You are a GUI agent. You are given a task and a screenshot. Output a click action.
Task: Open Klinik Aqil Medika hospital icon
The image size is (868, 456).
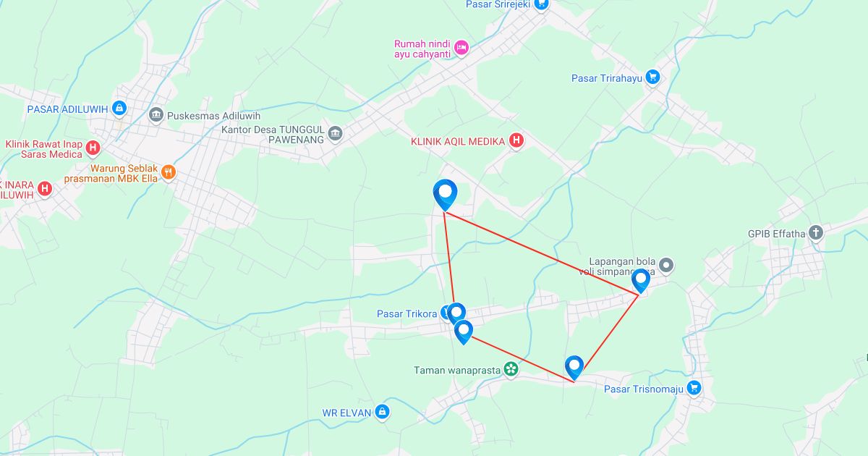516,141
